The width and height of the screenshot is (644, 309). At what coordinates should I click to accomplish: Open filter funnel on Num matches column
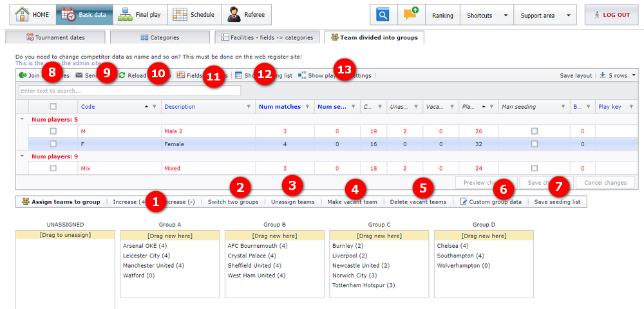[307, 107]
